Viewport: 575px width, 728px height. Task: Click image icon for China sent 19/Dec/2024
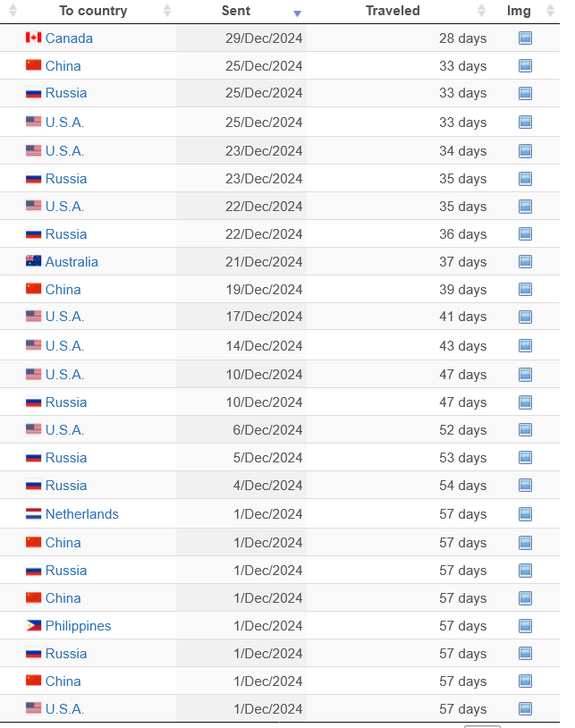tap(525, 290)
